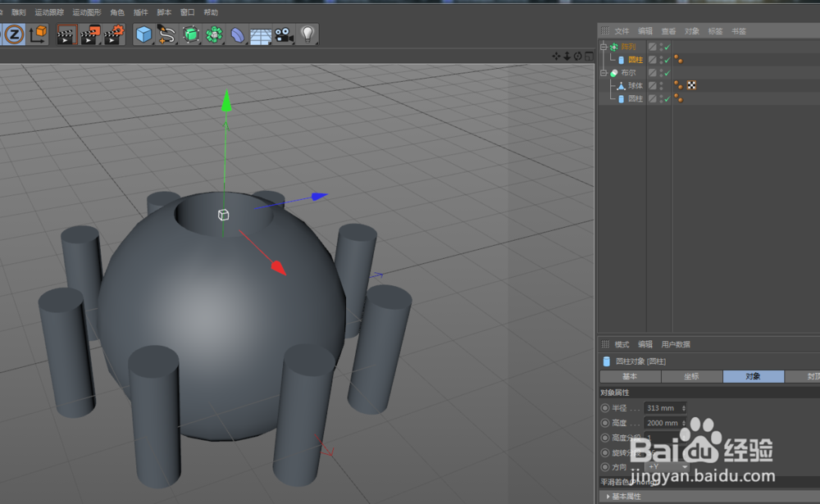Click the floor/environment object icon
The width and height of the screenshot is (820, 504).
pyautogui.click(x=261, y=34)
